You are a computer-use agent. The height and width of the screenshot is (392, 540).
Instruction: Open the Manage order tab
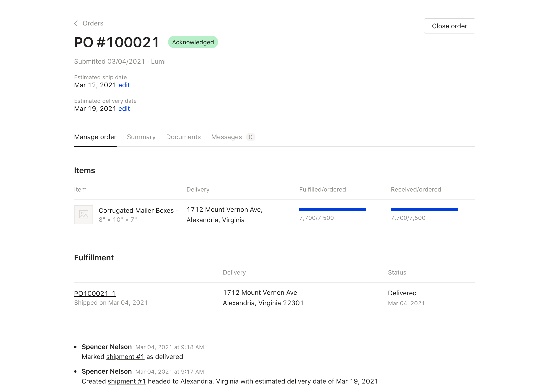[95, 137]
